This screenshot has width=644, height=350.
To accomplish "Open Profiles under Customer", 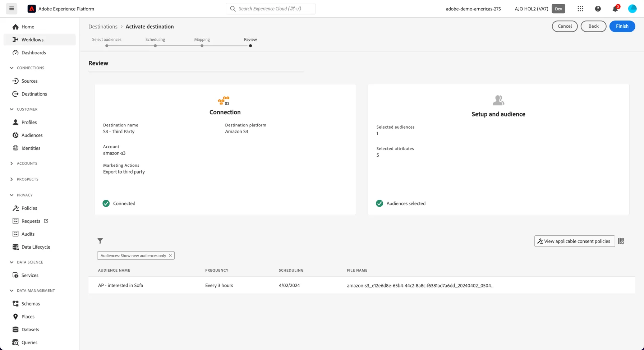I will (x=40, y=122).
